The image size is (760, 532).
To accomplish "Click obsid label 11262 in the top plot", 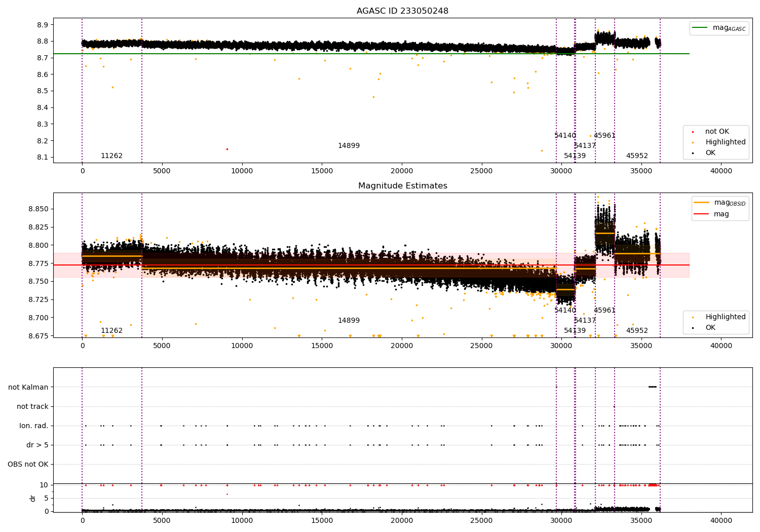I will coord(111,156).
